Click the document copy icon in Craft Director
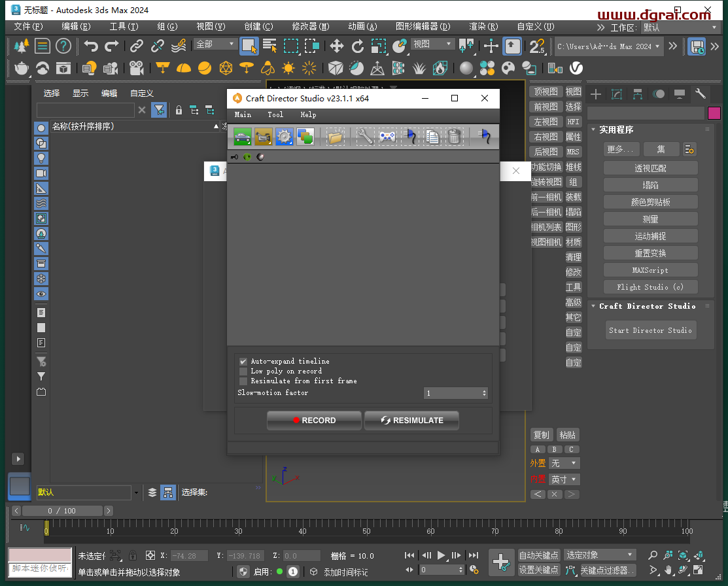This screenshot has height=586, width=728. point(432,137)
